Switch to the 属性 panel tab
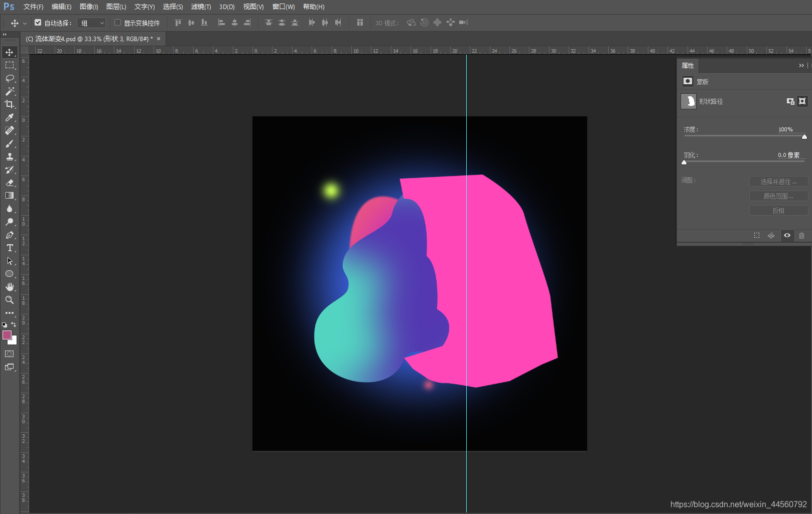812x514 pixels. 688,66
